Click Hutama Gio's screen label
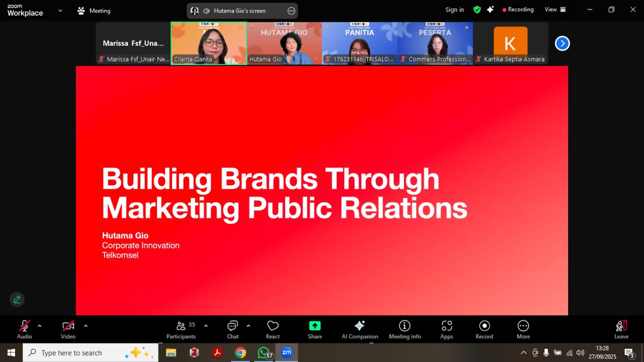Viewport: 644px width, 362px height. pos(239,11)
